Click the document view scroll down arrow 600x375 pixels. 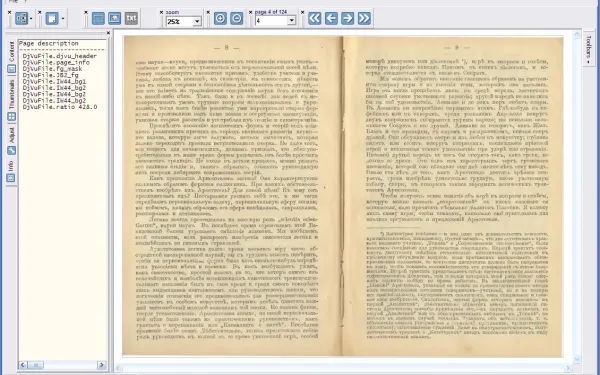[577, 359]
